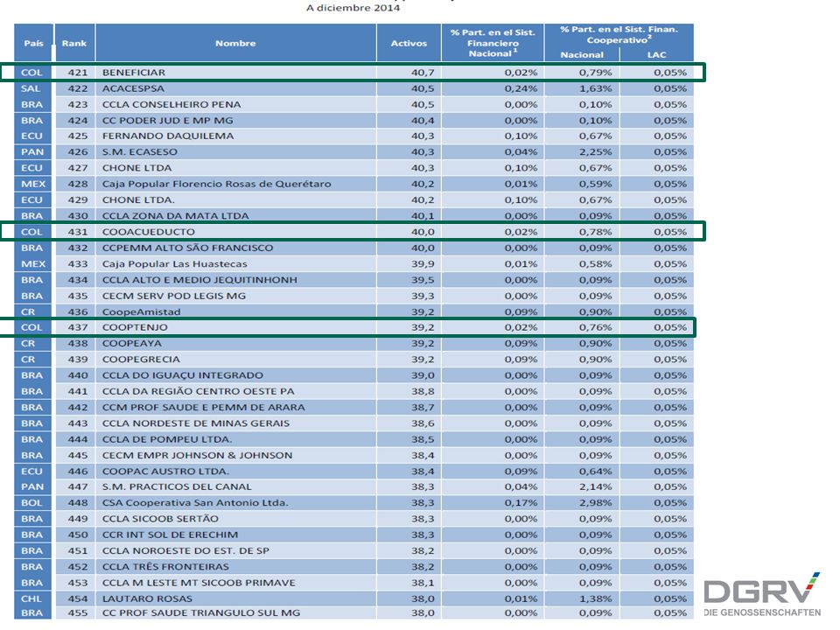The height and width of the screenshot is (630, 840).
Task: Select "CCLA NOROESTE DO EST. DE SP"
Action: 185,551
